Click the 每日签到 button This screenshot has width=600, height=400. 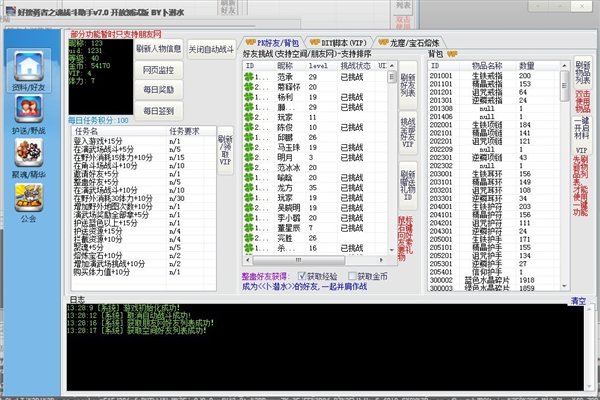coord(158,111)
